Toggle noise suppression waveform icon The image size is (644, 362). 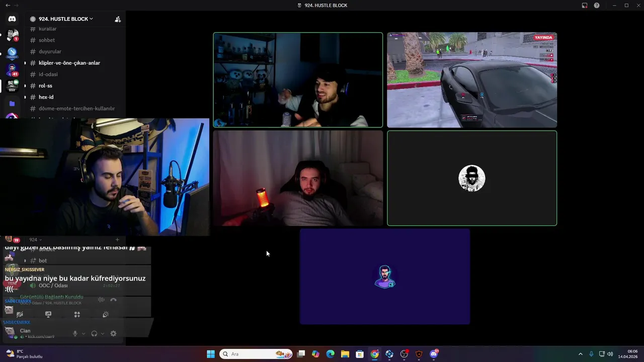(x=101, y=300)
